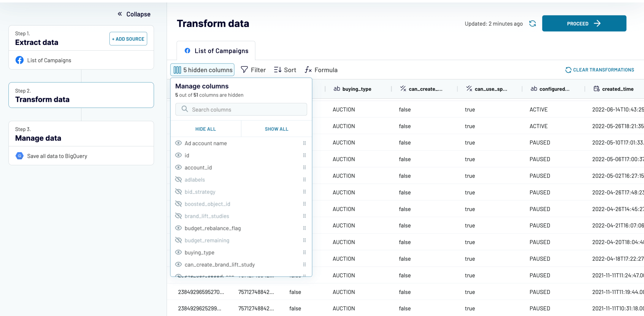Click the columns icon on 5 hidden columns

coord(178,69)
